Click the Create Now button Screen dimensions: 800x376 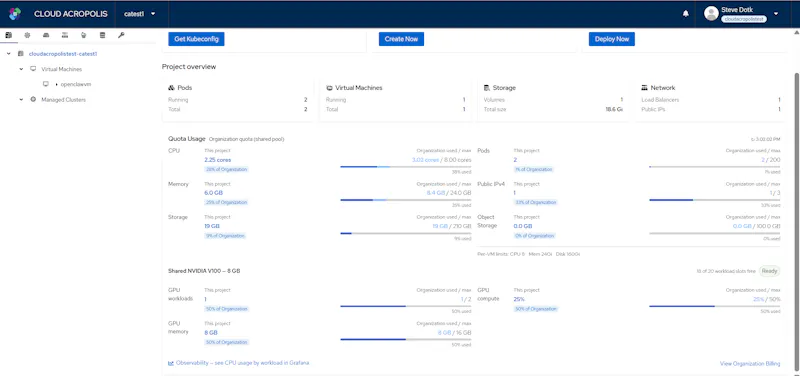[x=401, y=39]
